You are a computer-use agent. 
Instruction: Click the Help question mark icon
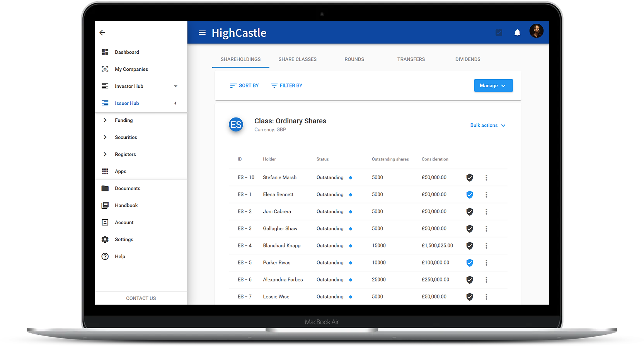point(105,256)
